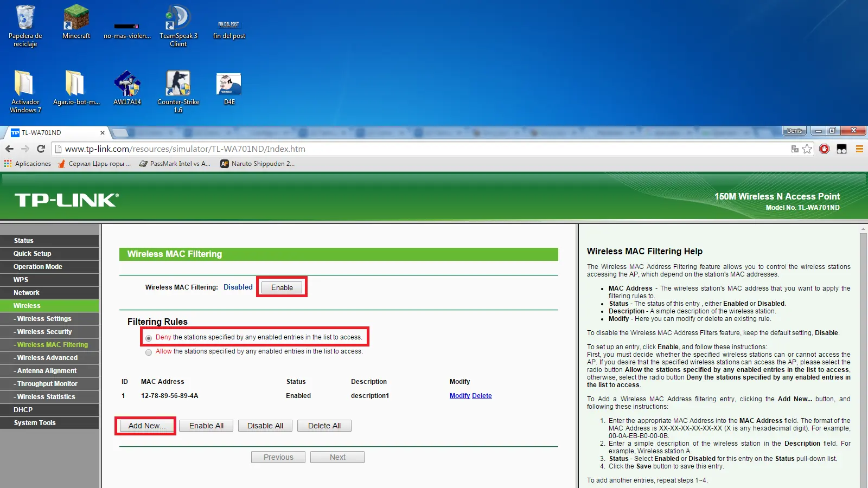
Task: Switch to the TL-WA701ND browser tab
Action: click(58, 133)
